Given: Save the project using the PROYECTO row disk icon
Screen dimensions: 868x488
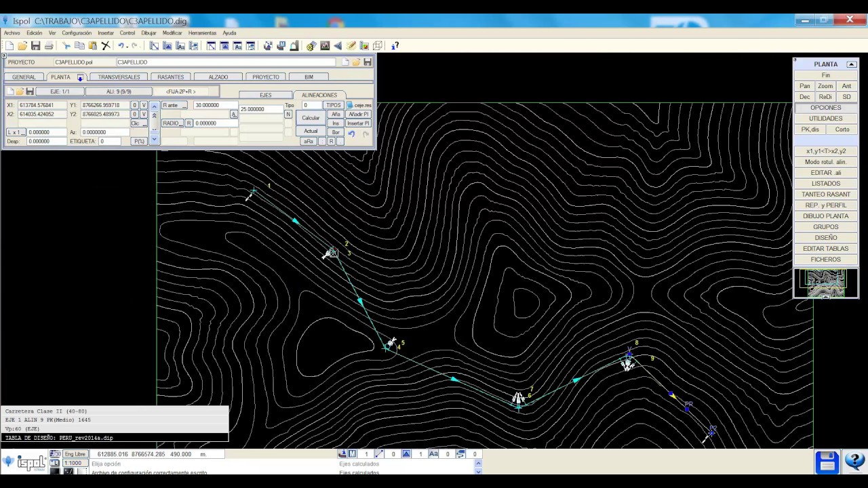Looking at the screenshot, I should pyautogui.click(x=368, y=62).
